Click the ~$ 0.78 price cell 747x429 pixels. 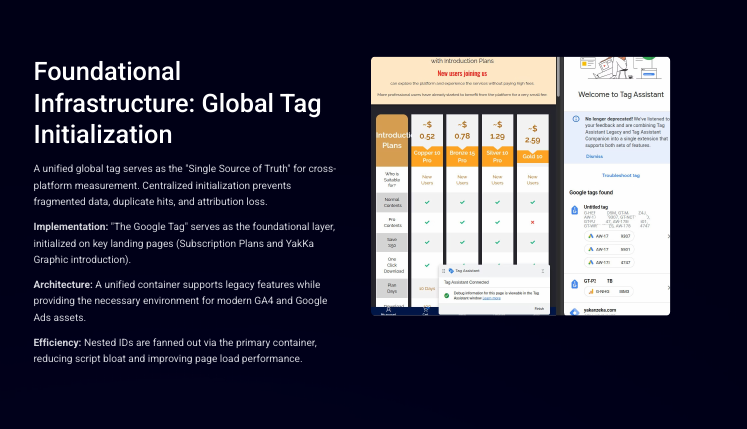click(462, 130)
